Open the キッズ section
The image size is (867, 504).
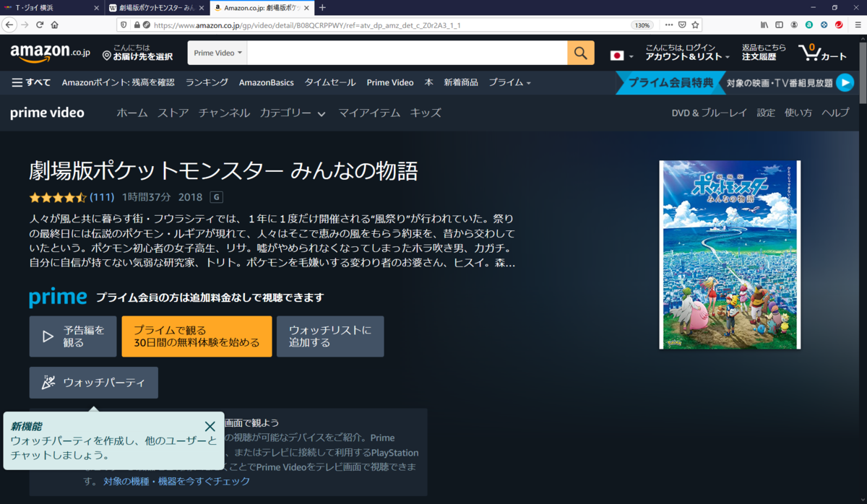click(426, 113)
